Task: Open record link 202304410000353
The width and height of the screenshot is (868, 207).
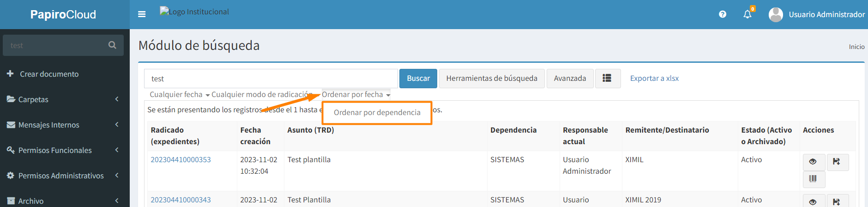Action: (181, 159)
